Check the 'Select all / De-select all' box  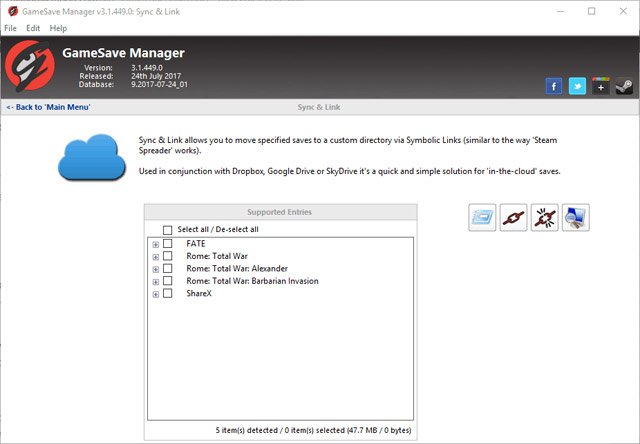point(168,229)
